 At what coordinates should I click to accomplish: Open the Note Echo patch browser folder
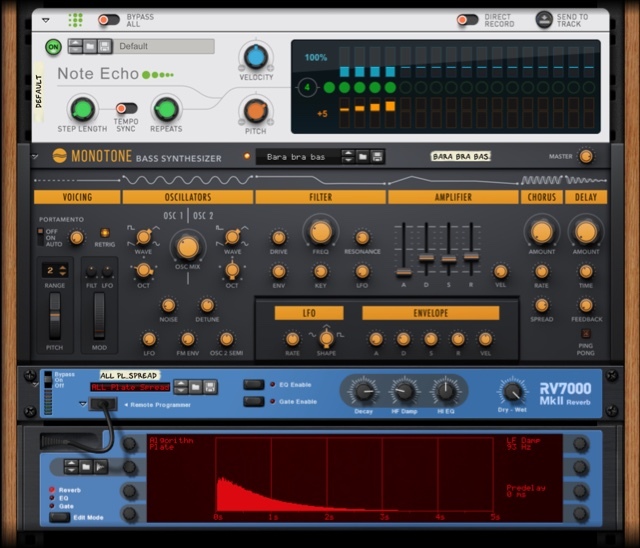coord(89,46)
